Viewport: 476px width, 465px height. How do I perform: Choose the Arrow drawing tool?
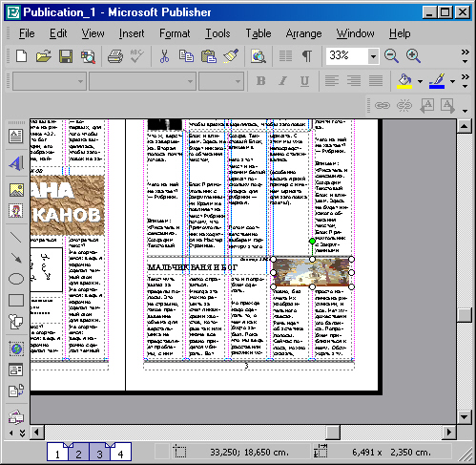15,258
